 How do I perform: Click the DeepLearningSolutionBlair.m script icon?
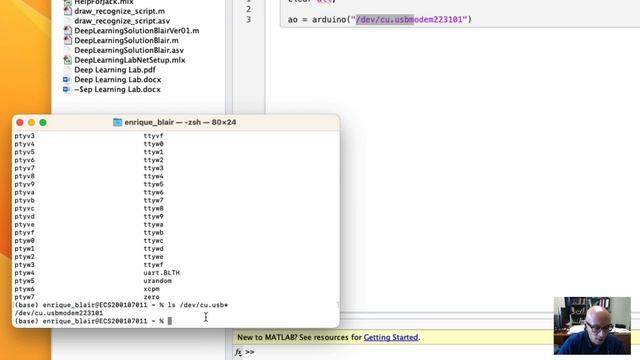68,40
